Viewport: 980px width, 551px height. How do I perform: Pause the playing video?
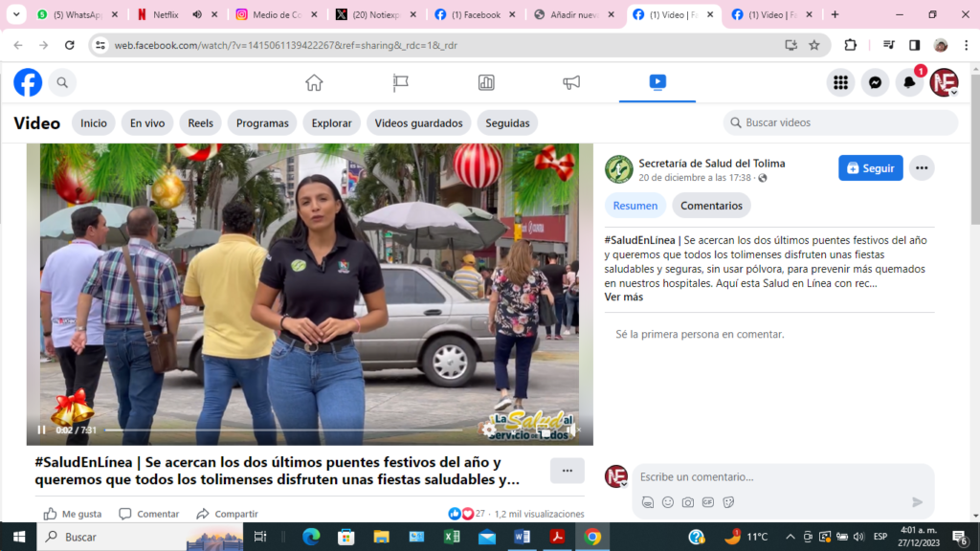pyautogui.click(x=41, y=430)
